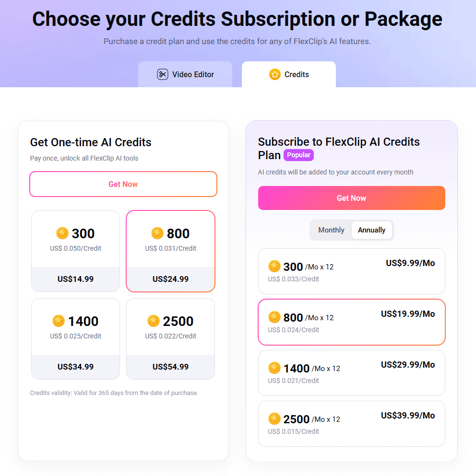Click the coin icon in the 2500/Mo subscription row

[x=274, y=418]
